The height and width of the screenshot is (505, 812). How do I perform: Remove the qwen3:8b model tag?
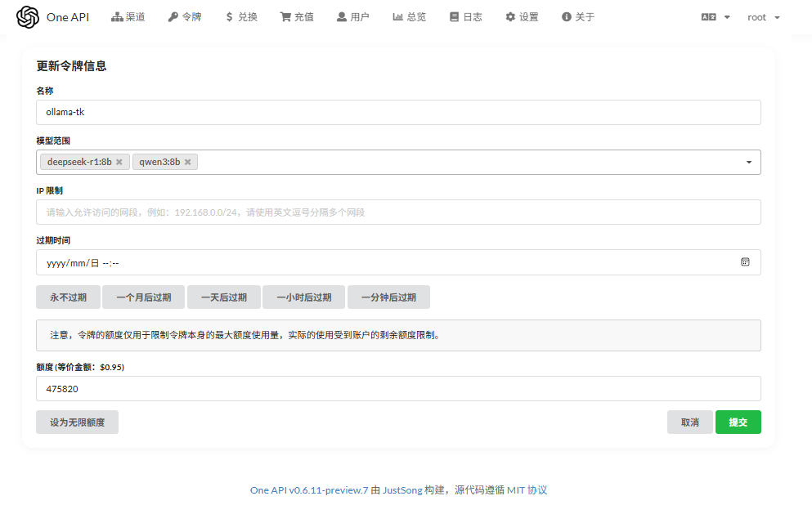pos(187,162)
